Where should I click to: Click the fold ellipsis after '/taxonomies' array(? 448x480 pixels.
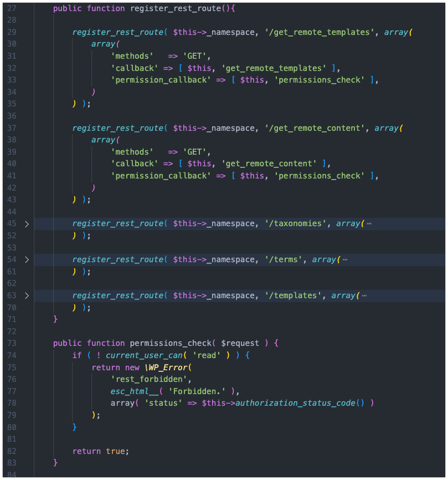point(369,223)
